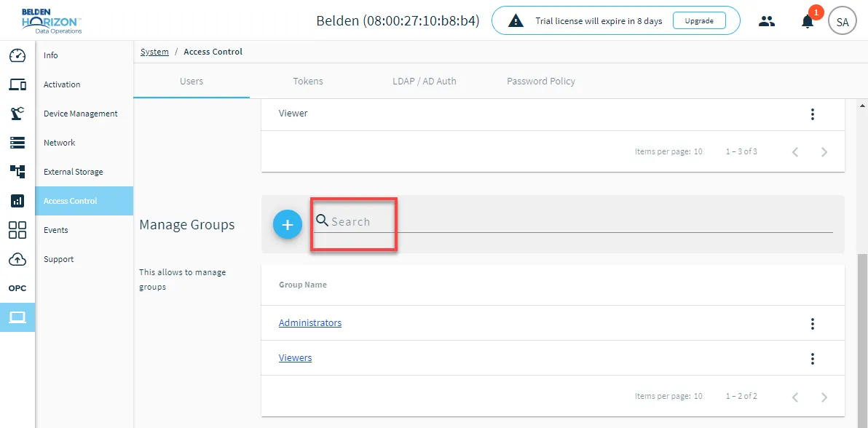
Task: View notifications via the bell icon
Action: [808, 22]
